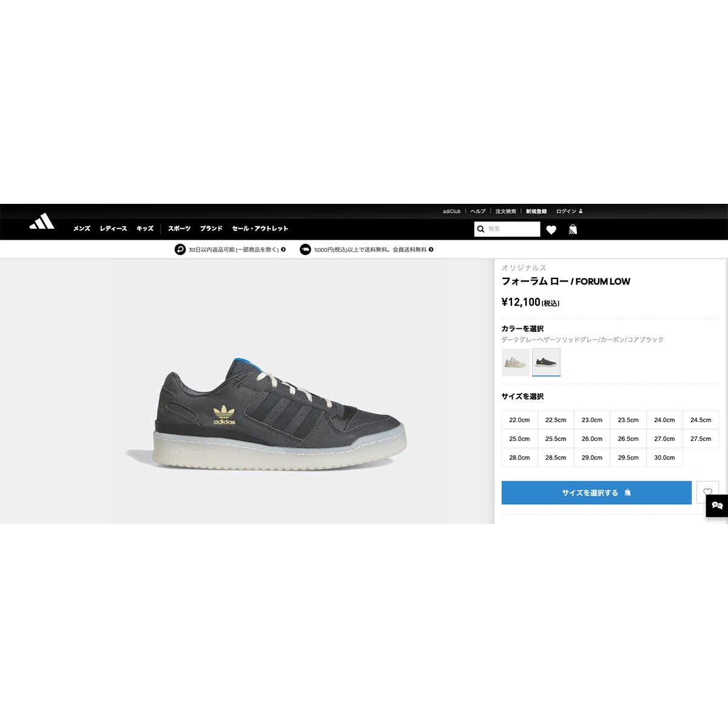Click the adidas three-stripes logo
The width and height of the screenshot is (728, 728).
pos(42,221)
